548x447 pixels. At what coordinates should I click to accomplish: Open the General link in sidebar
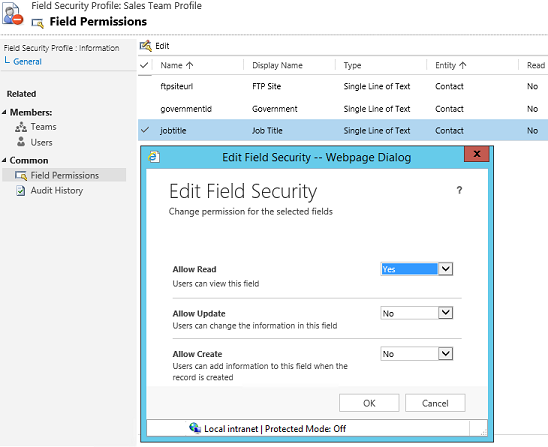27,62
